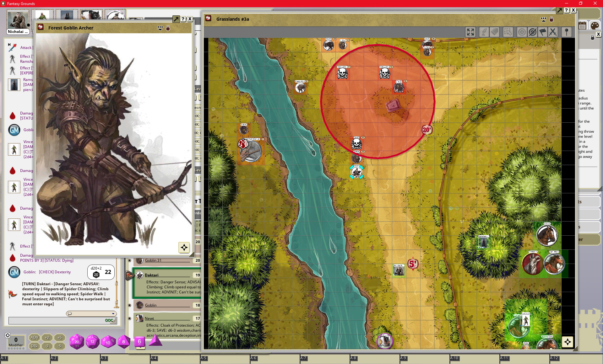Toggle the +5 modifier button
This screenshot has width=603, height=364.
(x=60, y=338)
